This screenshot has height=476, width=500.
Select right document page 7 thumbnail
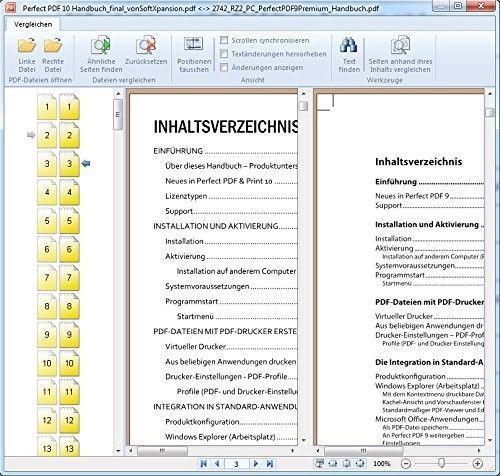click(69, 278)
